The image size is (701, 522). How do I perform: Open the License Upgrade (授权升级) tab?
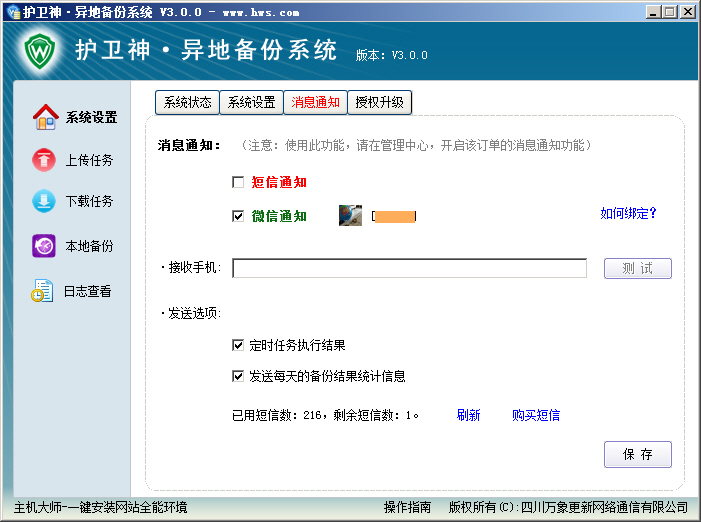[x=379, y=102]
